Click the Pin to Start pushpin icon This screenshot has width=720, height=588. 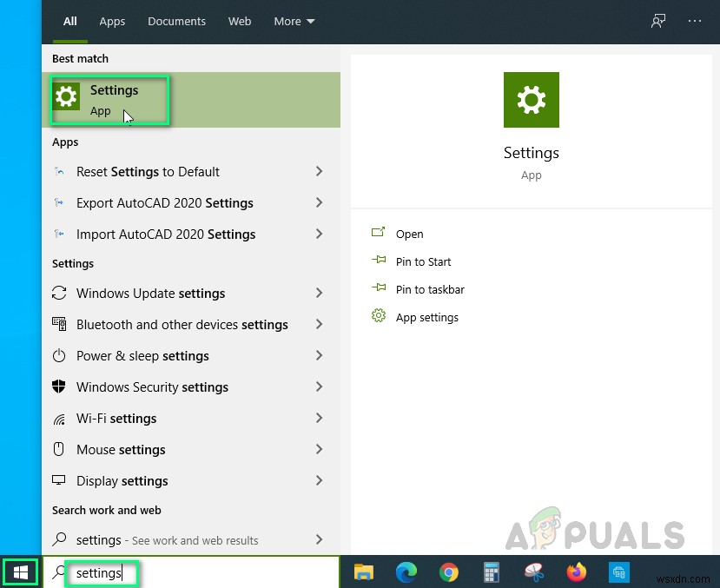coord(379,261)
